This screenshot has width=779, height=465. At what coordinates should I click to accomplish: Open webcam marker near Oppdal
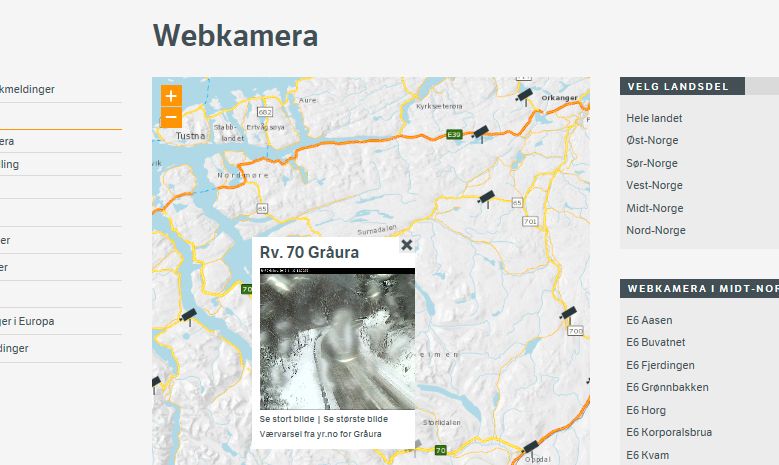pos(530,447)
